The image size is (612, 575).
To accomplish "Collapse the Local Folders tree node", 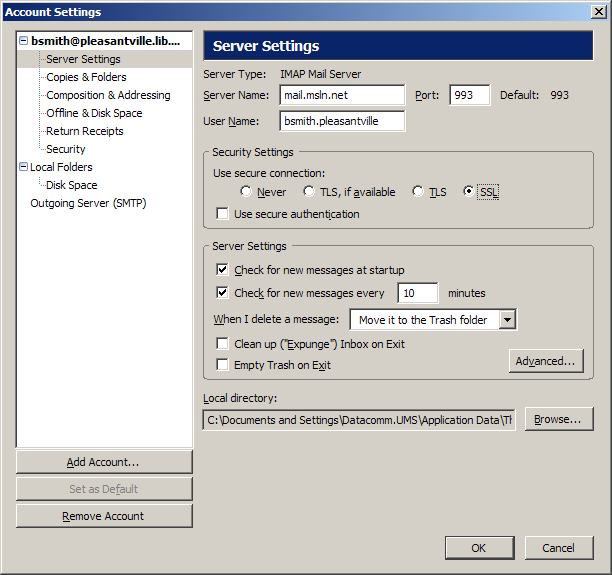I will [23, 167].
